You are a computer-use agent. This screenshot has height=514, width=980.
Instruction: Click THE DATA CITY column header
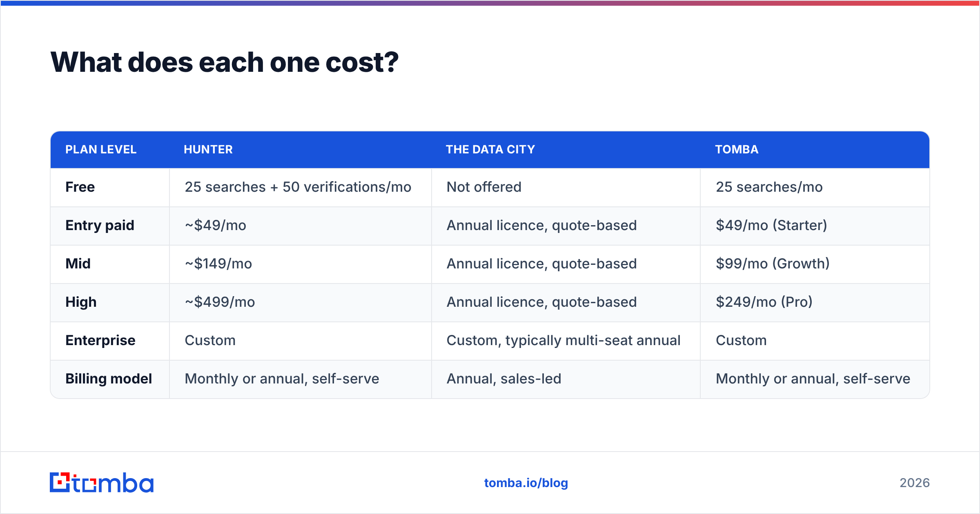490,149
